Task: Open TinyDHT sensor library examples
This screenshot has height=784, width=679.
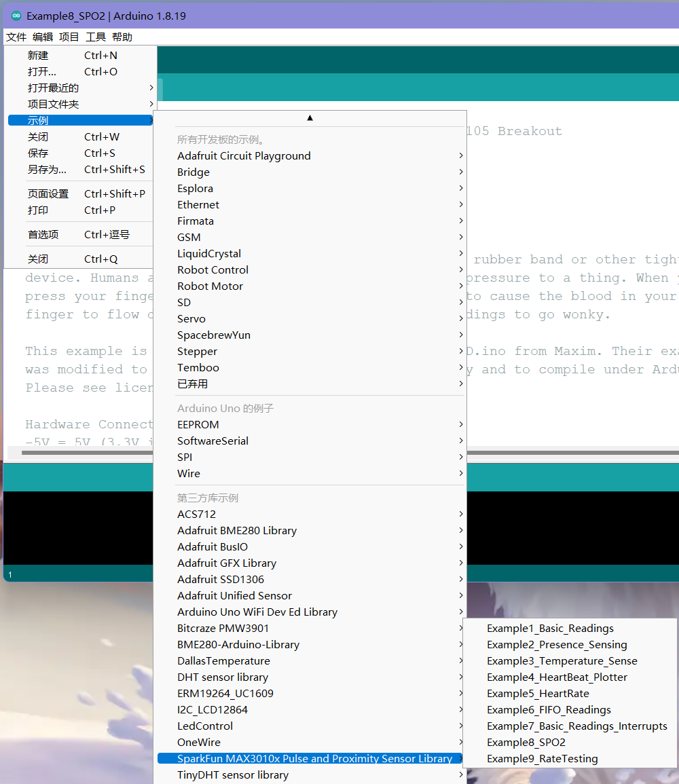Action: [x=310, y=775]
